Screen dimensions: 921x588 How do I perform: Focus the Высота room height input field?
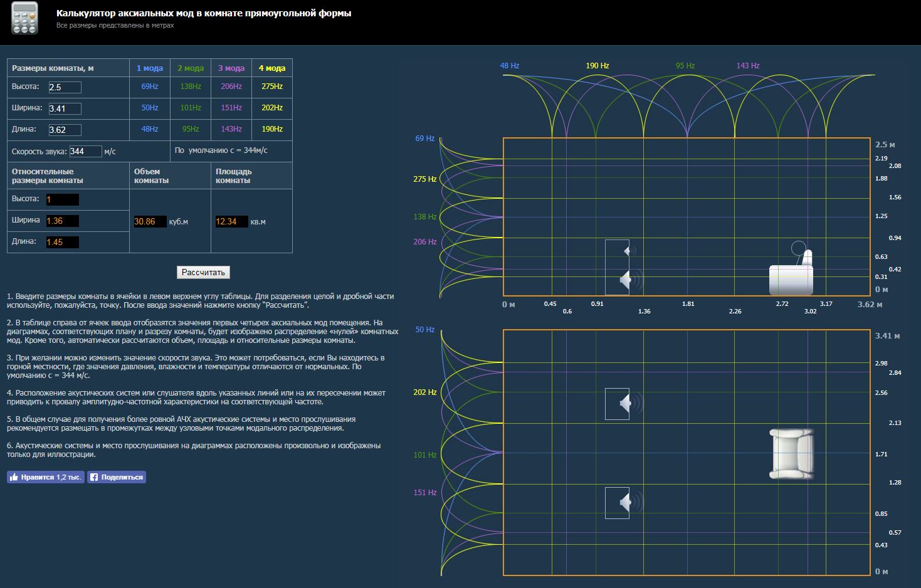tap(65, 87)
